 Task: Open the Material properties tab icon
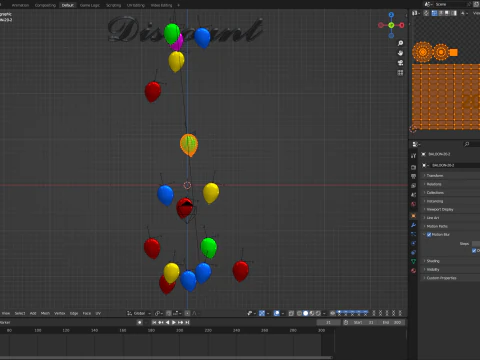pos(414,271)
